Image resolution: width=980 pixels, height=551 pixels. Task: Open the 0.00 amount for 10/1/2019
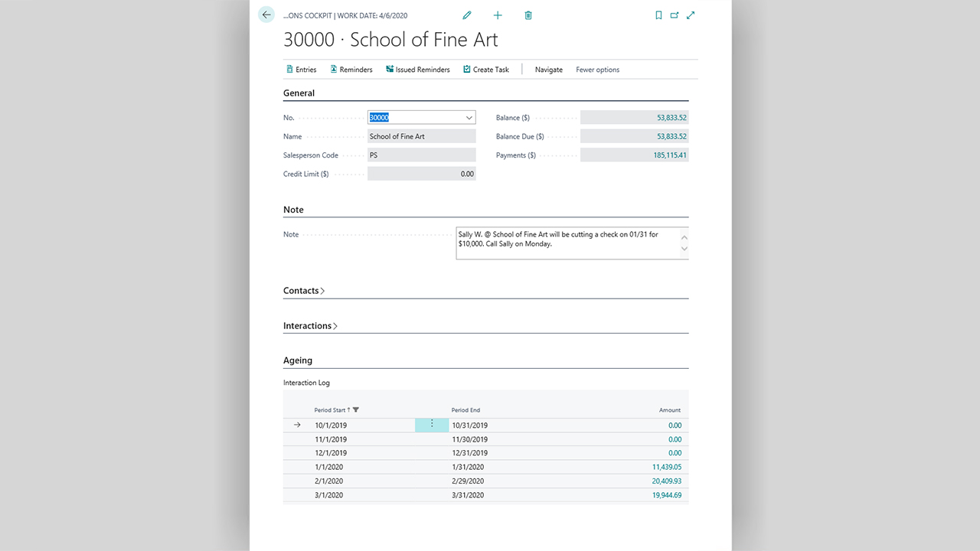(675, 425)
